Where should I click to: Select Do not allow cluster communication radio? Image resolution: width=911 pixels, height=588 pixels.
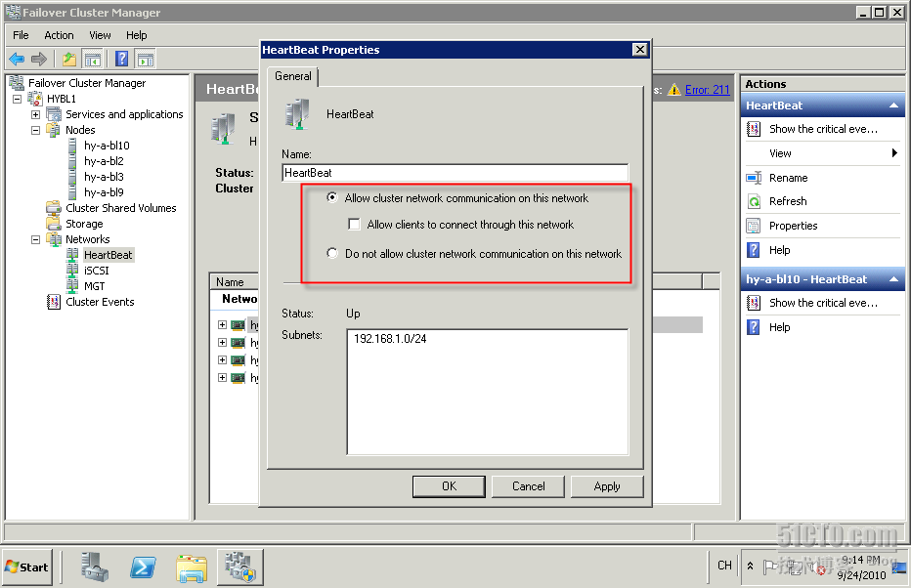(x=331, y=253)
